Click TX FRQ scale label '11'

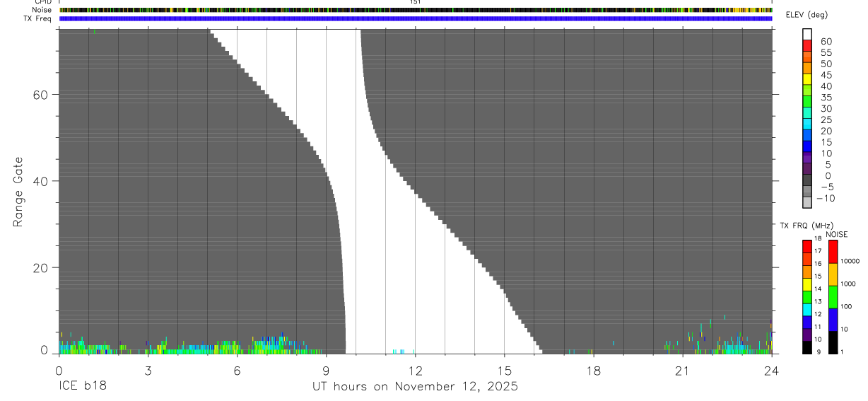click(818, 327)
